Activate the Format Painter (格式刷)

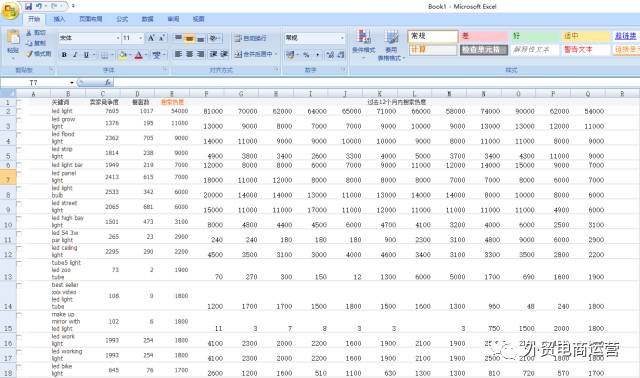coord(38,54)
